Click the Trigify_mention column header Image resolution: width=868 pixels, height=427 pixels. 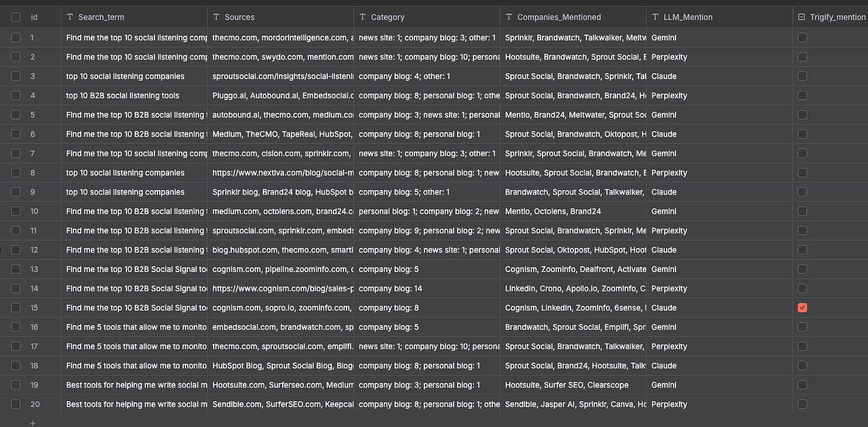point(830,17)
